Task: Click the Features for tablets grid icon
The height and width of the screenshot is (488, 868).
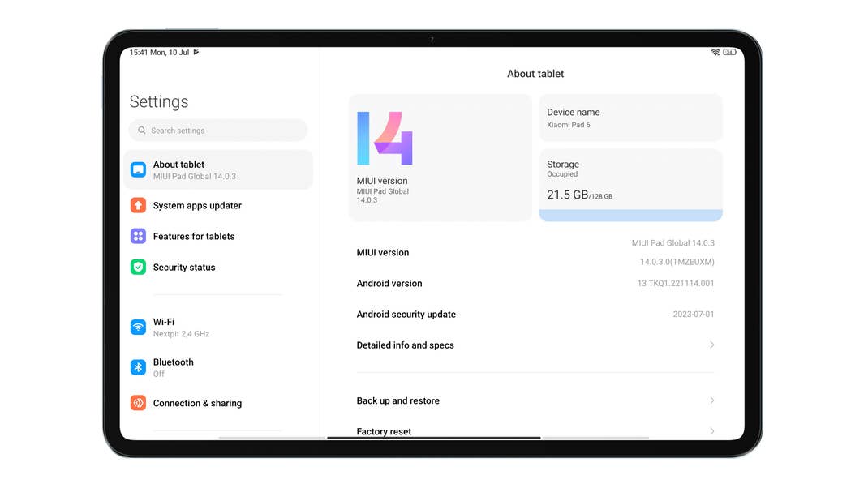Action: [x=138, y=236]
